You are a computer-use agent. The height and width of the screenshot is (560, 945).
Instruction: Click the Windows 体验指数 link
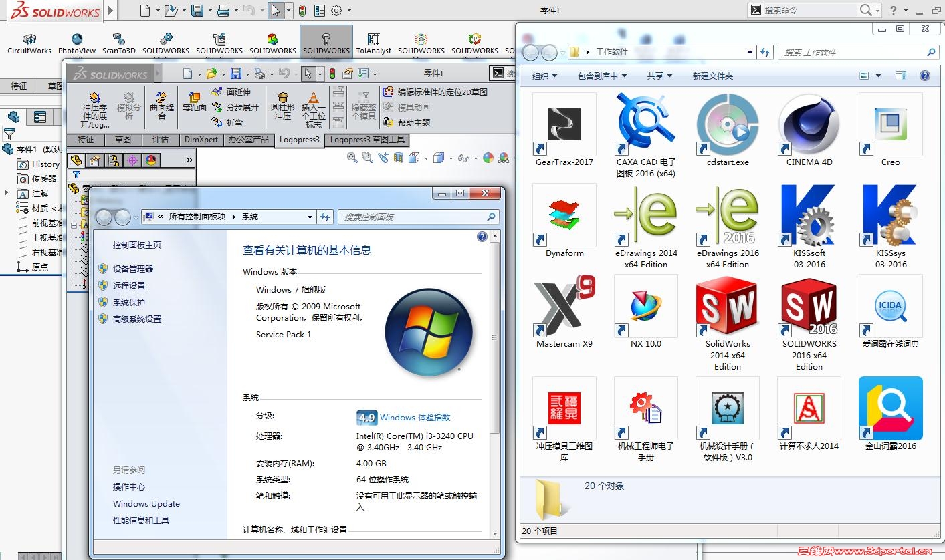point(415,418)
